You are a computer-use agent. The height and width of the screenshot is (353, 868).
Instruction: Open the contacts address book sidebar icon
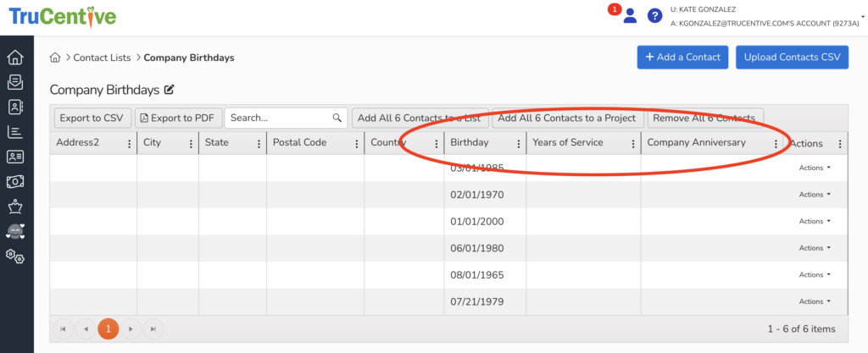pos(14,107)
